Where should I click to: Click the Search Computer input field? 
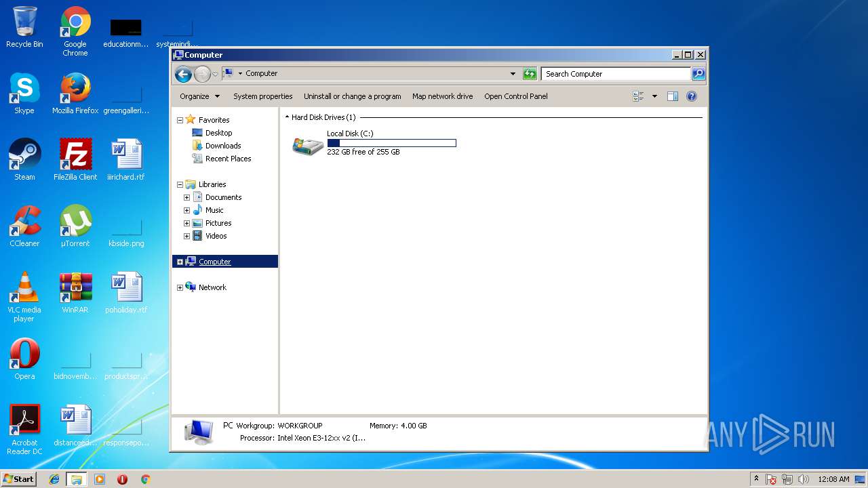(616, 74)
